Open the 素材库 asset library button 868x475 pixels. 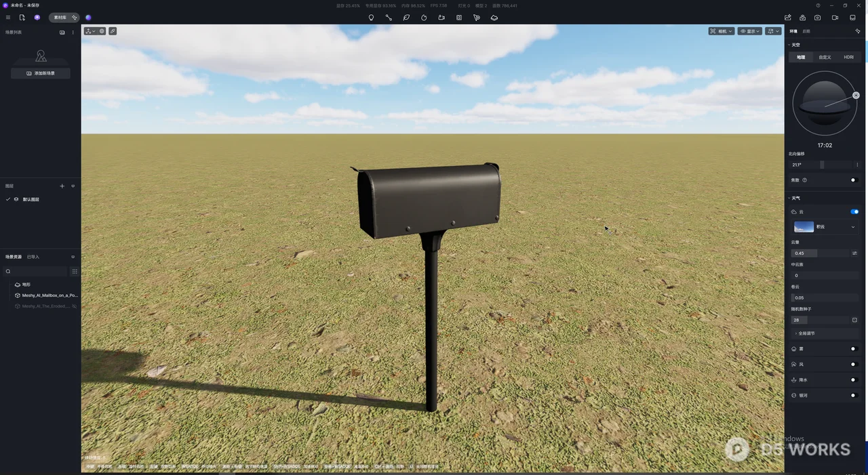(64, 18)
